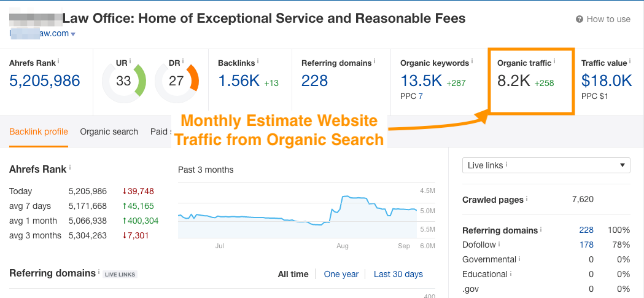
Task: Click info icon next to Dofollow
Action: pos(499,243)
